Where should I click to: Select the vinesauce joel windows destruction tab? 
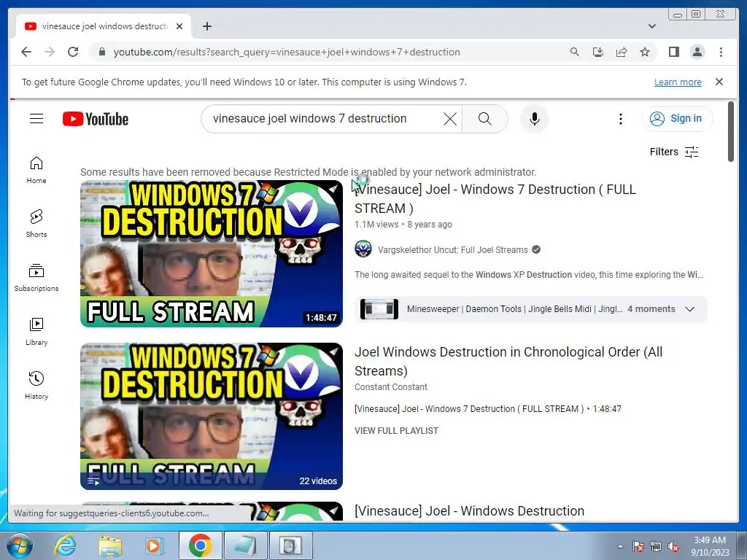104,26
